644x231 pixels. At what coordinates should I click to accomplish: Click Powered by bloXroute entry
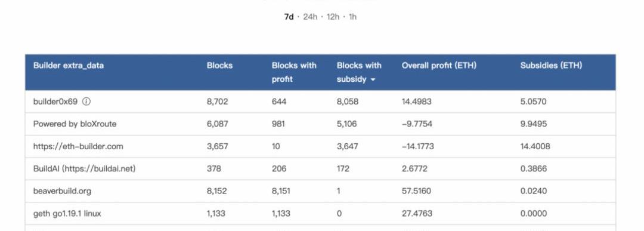tap(75, 124)
